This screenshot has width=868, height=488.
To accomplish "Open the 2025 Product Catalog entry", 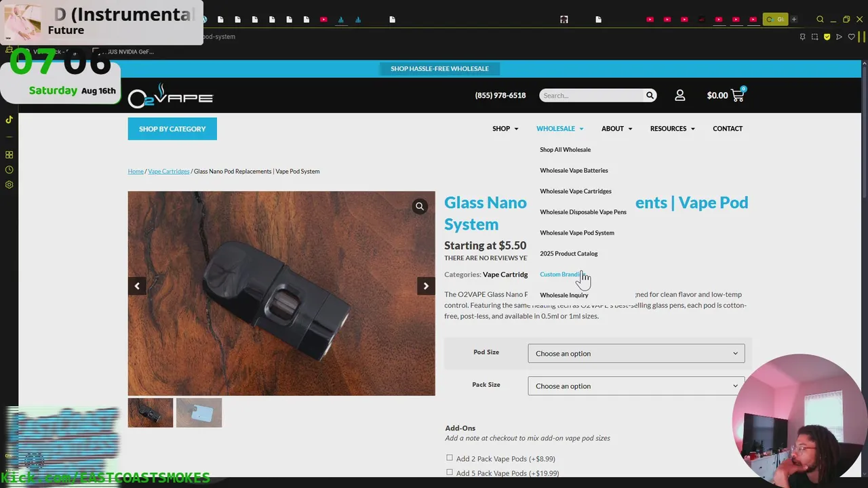I will (x=568, y=253).
